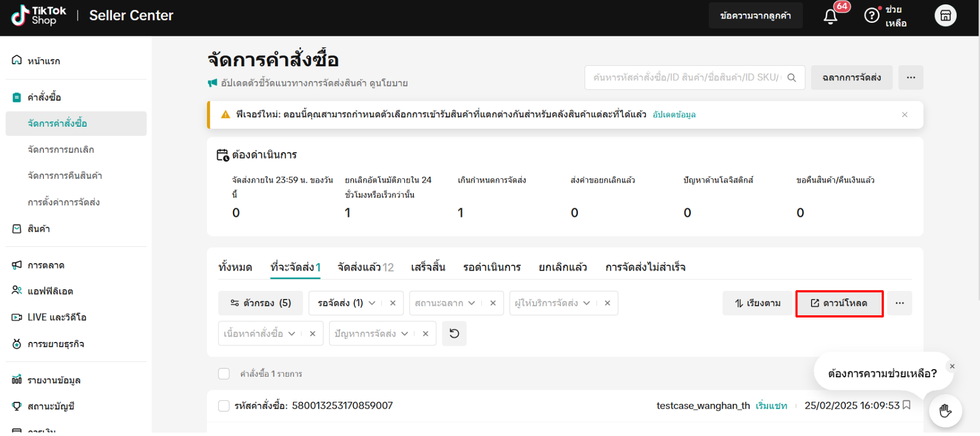Open จัดการการคืนสินค้า in the sidebar
The image size is (980, 436).
click(65, 176)
